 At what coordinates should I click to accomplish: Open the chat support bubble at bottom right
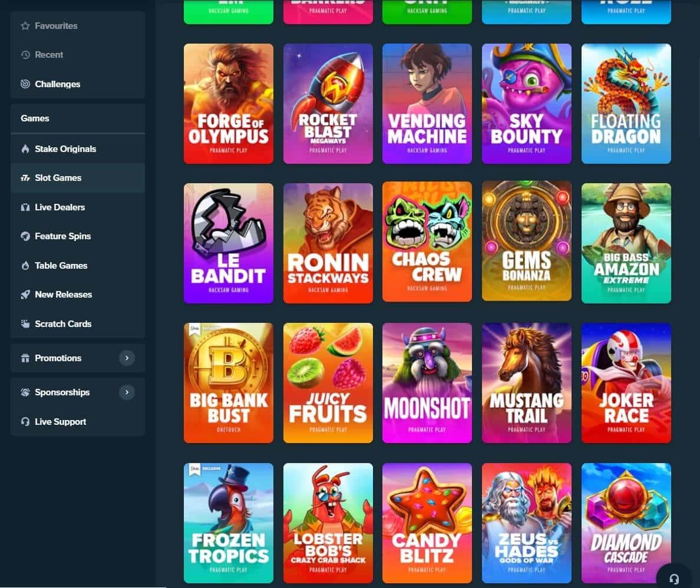click(x=675, y=579)
